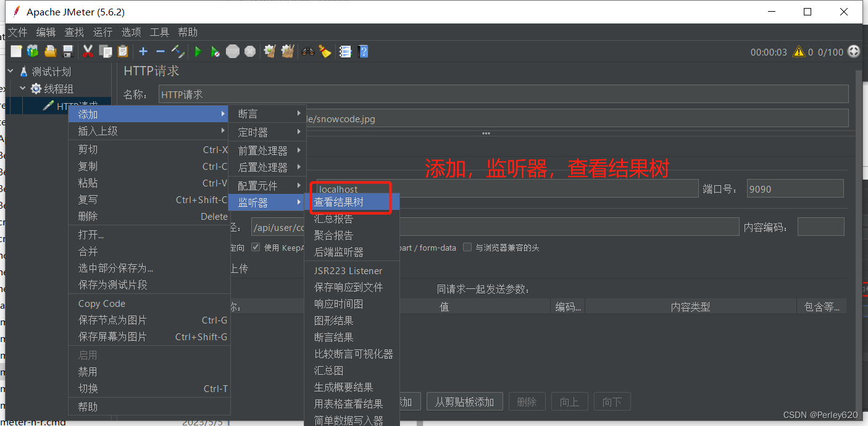Click the 内容类型 column header
This screenshot has width=868, height=426.
coord(690,307)
